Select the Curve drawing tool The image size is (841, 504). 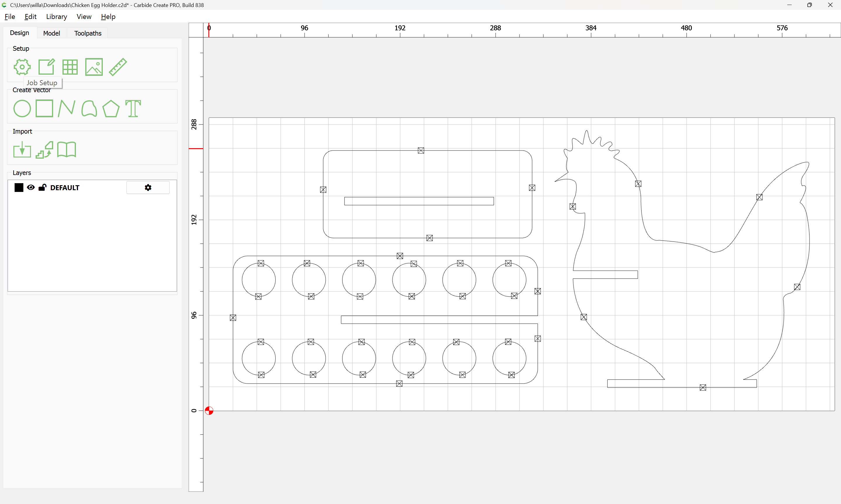89,109
